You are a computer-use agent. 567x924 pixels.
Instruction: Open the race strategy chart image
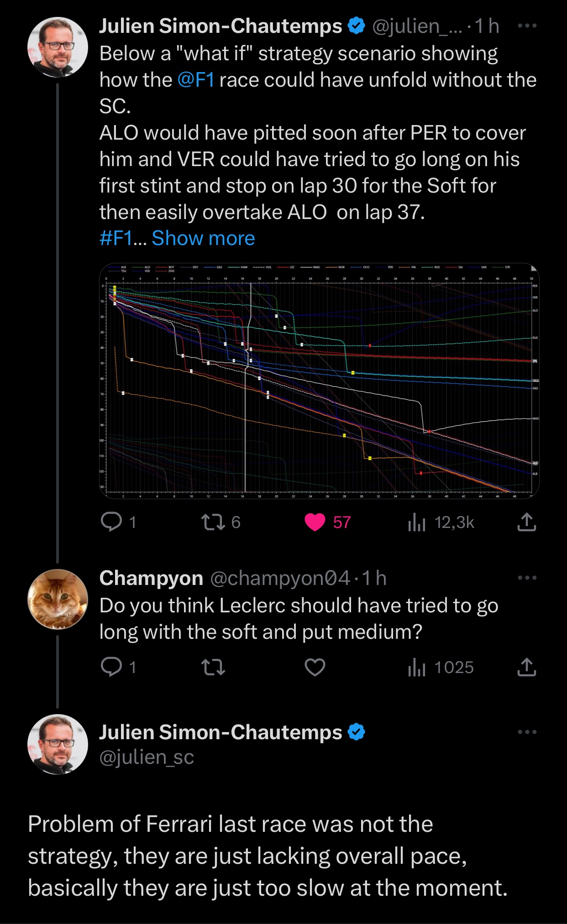tap(319, 381)
